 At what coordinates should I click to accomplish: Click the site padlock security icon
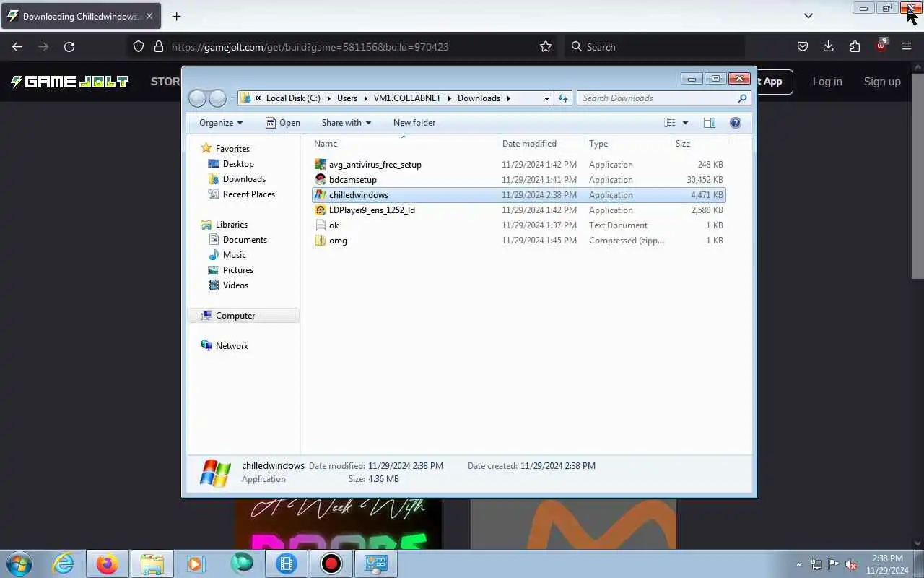pos(159,46)
